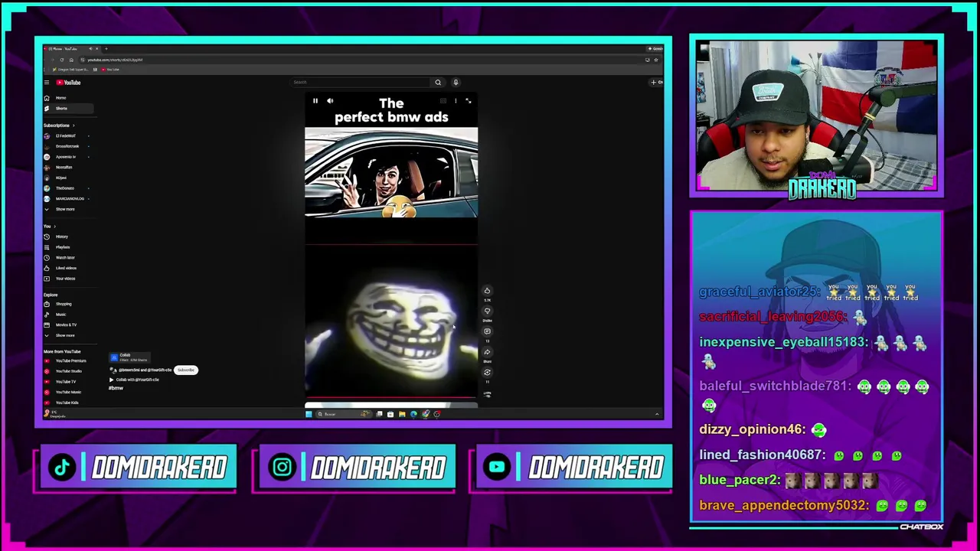Go to the YouTube logo home
Screen dimensions: 980x551
tap(68, 83)
